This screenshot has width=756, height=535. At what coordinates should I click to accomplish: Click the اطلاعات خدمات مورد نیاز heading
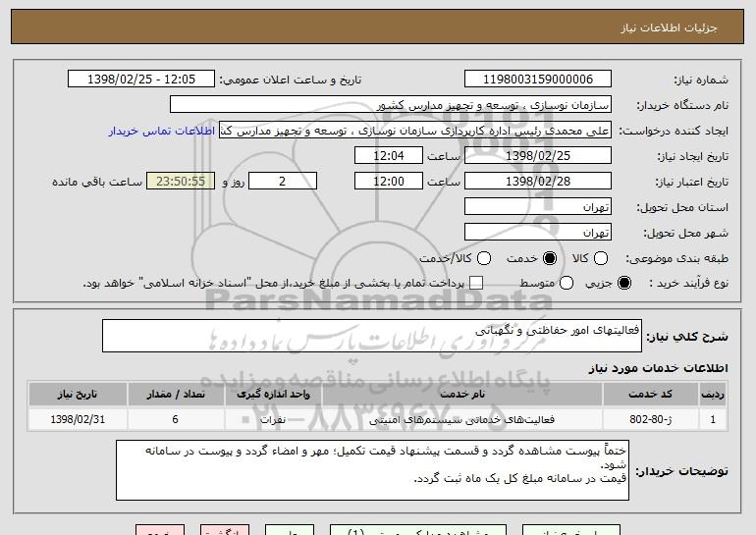[x=658, y=368]
